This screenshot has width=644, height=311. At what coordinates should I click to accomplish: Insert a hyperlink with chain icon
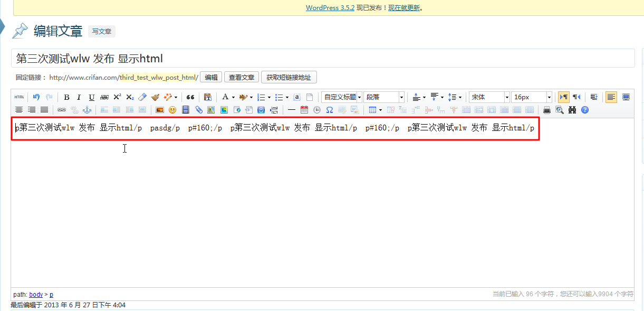[x=62, y=110]
